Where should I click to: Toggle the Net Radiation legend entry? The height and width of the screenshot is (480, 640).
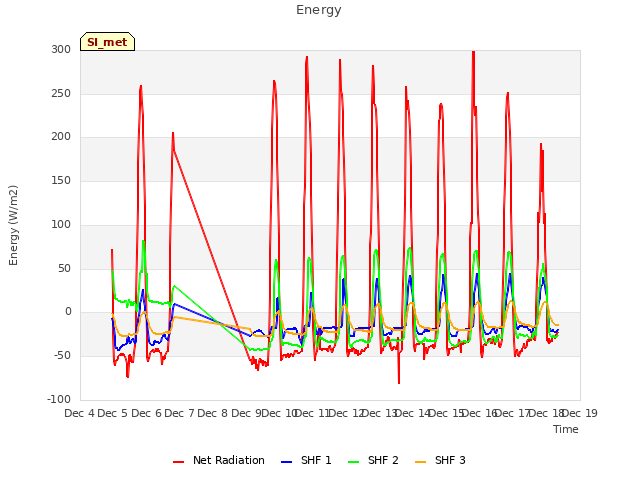tap(218, 460)
